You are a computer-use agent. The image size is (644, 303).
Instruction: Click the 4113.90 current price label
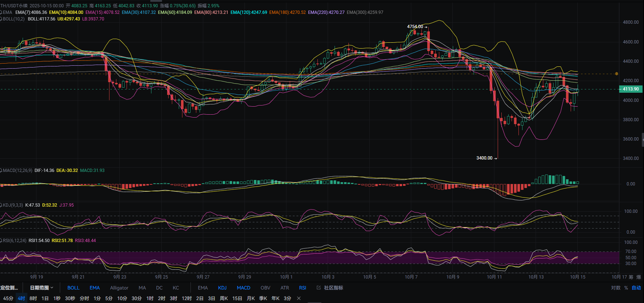coord(630,89)
